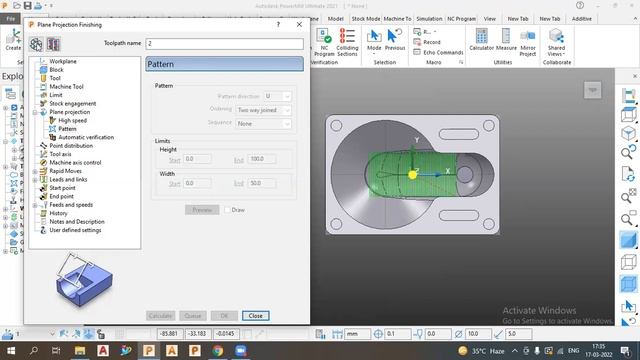Toggle Echo Commands
640x360 pixels.
(x=438, y=52)
